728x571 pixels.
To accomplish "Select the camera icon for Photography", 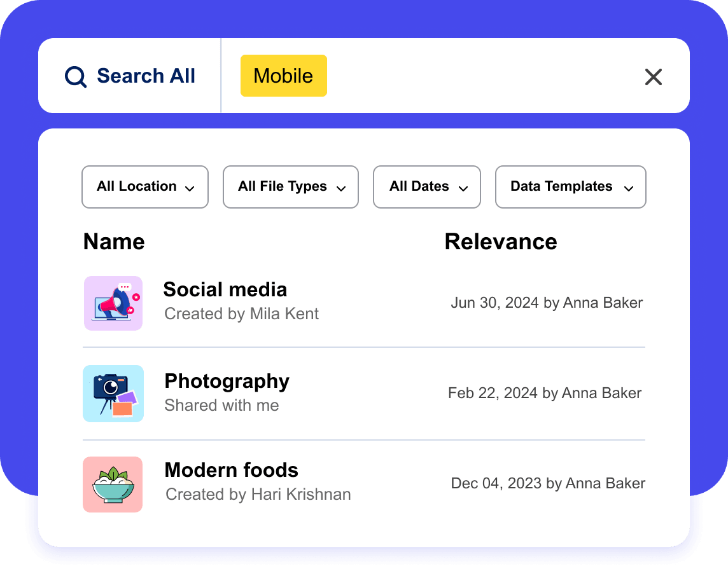I will [113, 394].
